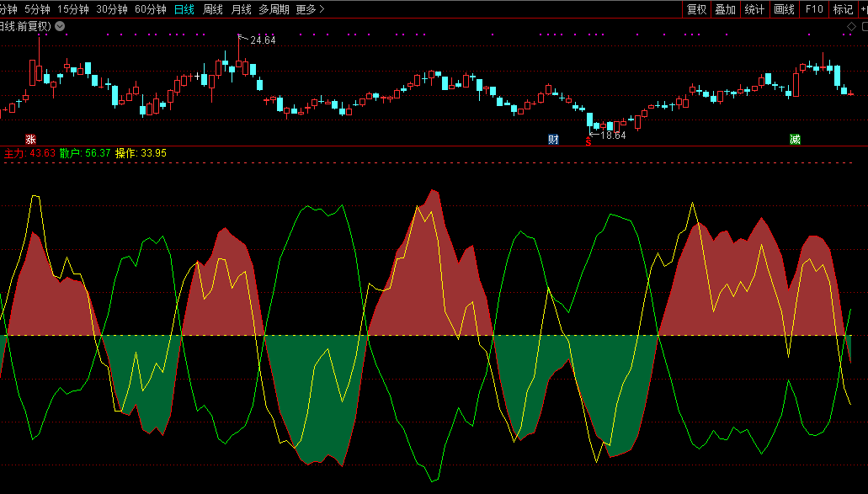Open F10 company information
868x494 pixels.
(813, 9)
